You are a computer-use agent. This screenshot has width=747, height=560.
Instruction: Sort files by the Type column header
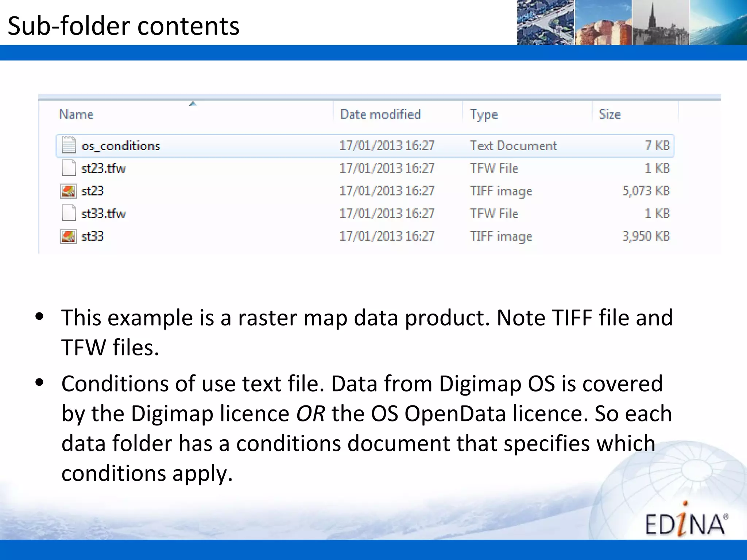coord(484,114)
